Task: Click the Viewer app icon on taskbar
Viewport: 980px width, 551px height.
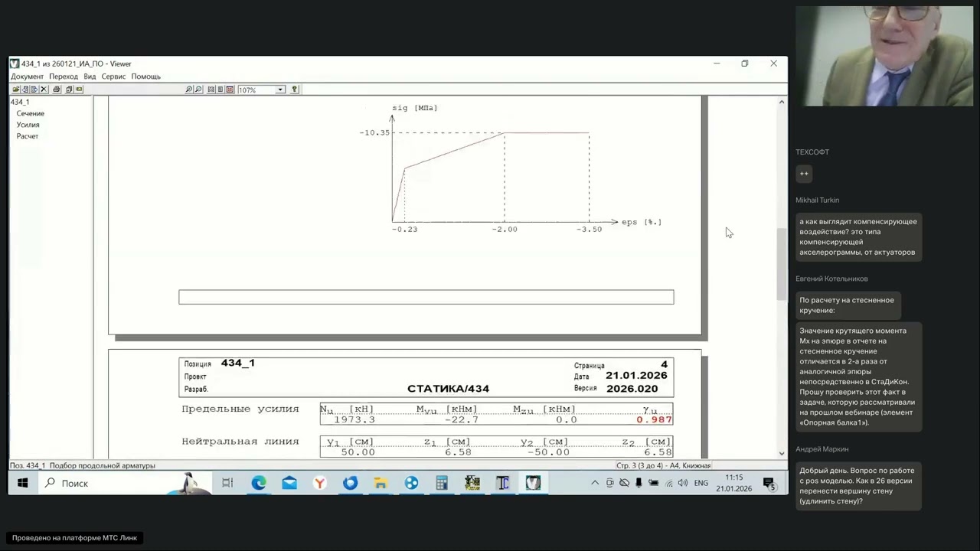Action: [x=534, y=483]
